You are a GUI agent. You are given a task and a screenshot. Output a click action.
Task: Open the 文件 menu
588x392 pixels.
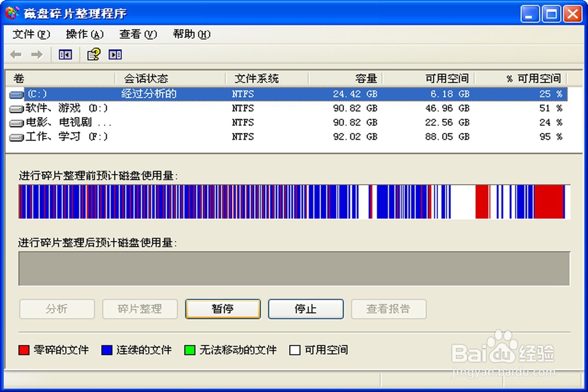pos(30,35)
